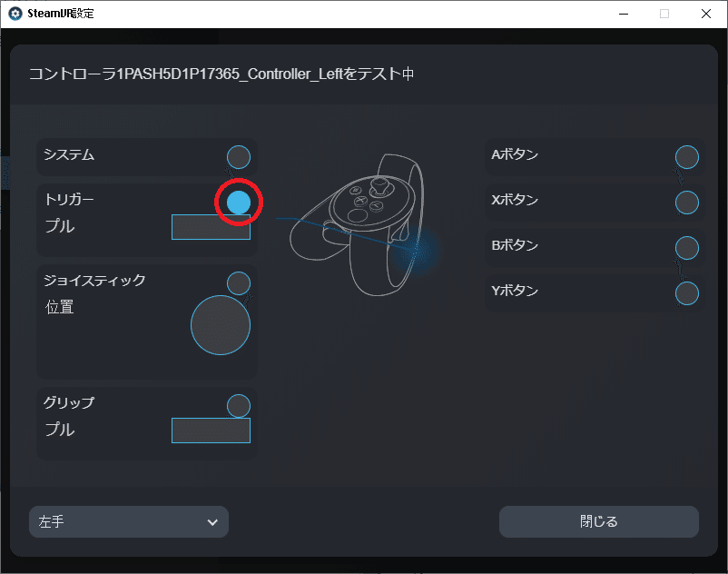
Task: Click the ジョイスティック button indicator circle
Action: click(239, 283)
